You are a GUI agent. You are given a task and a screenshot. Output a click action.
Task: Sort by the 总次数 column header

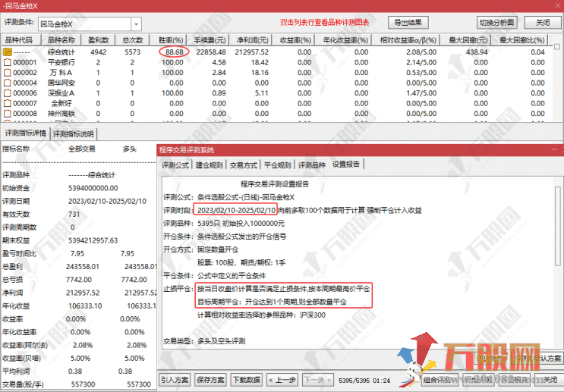pos(133,40)
